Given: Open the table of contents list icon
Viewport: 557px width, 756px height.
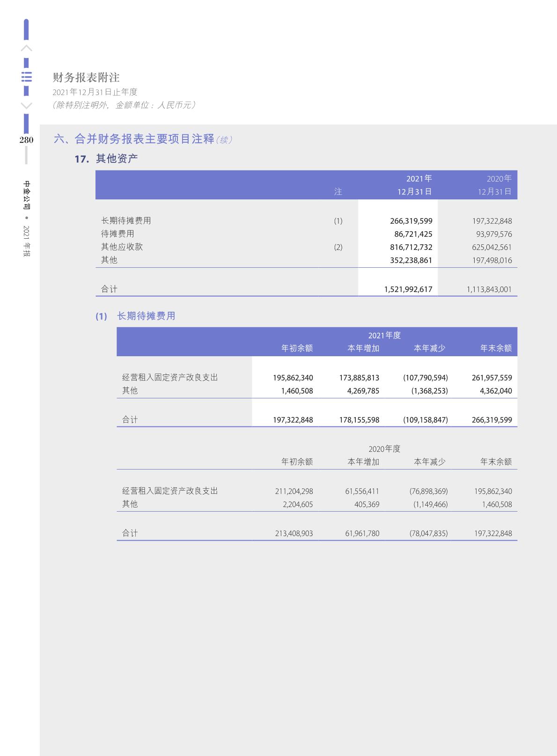Looking at the screenshot, I should [27, 77].
